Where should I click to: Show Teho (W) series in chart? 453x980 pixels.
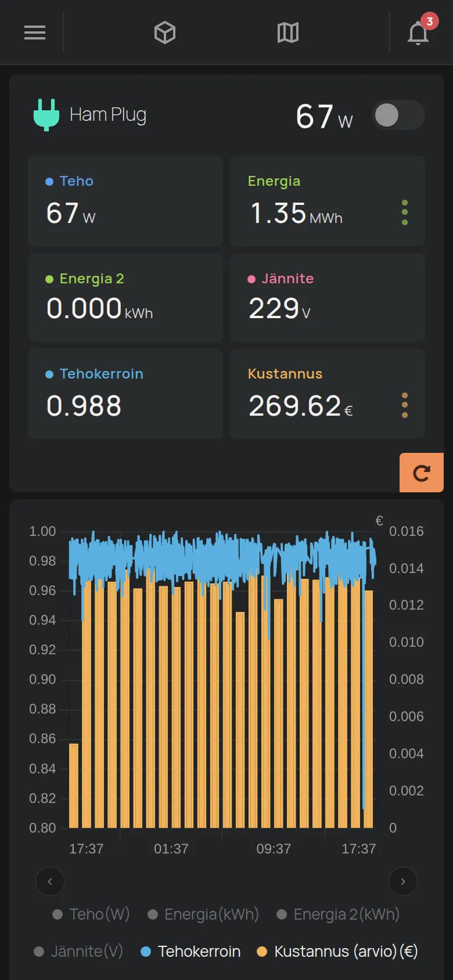91,914
